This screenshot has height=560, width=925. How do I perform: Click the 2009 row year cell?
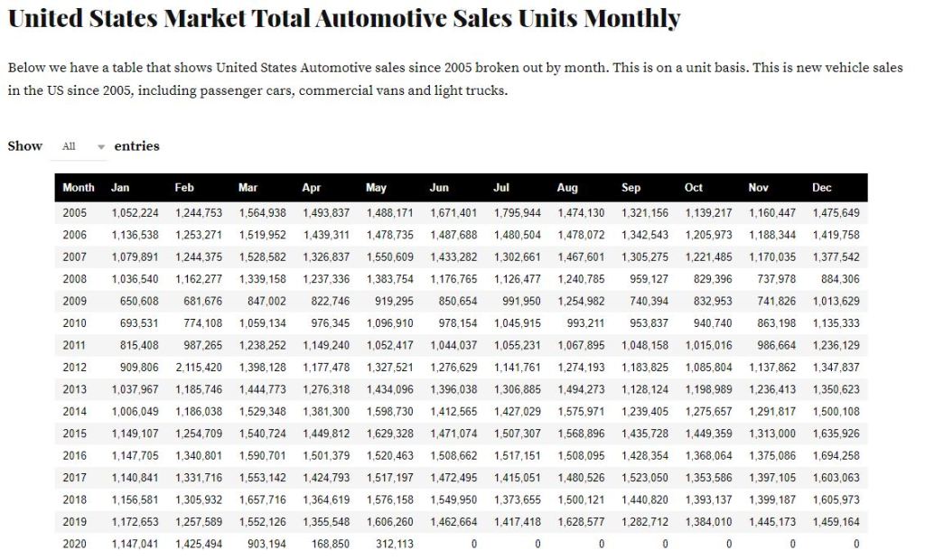[75, 302]
